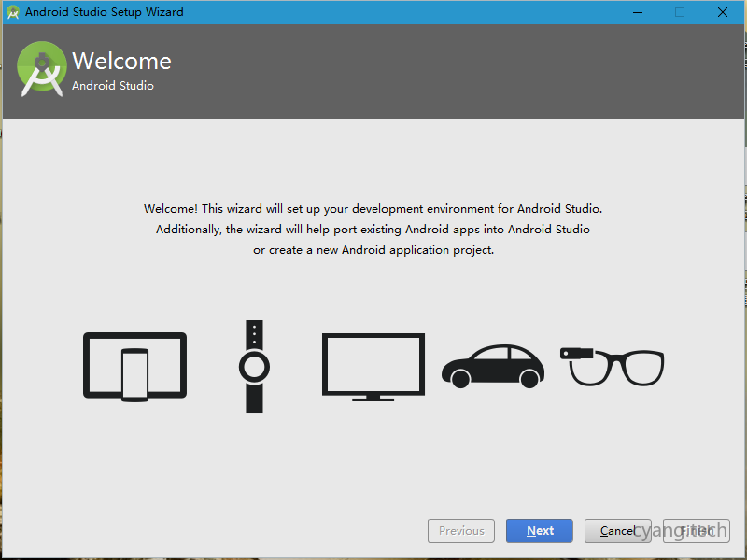The image size is (747, 560).
Task: Click the Android Studio logo in header
Action: pos(42,69)
